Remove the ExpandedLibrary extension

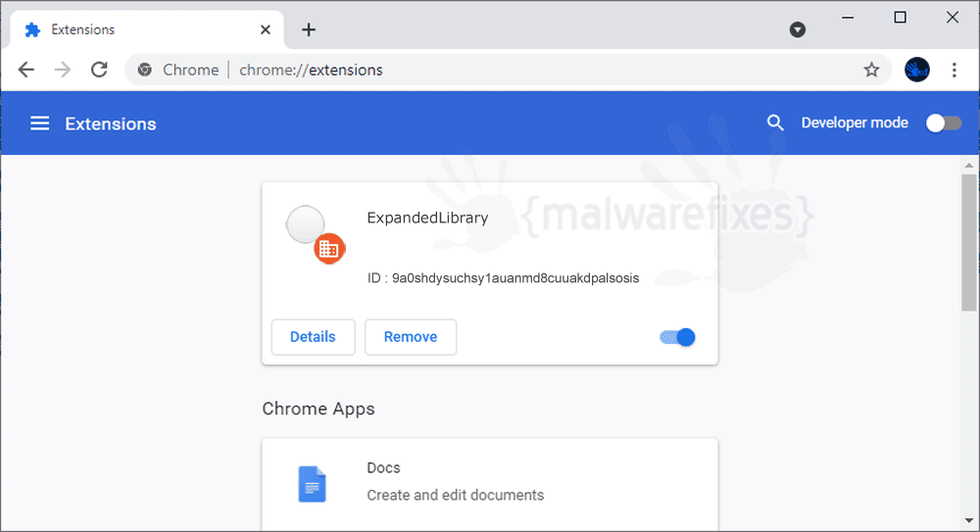pyautogui.click(x=411, y=337)
